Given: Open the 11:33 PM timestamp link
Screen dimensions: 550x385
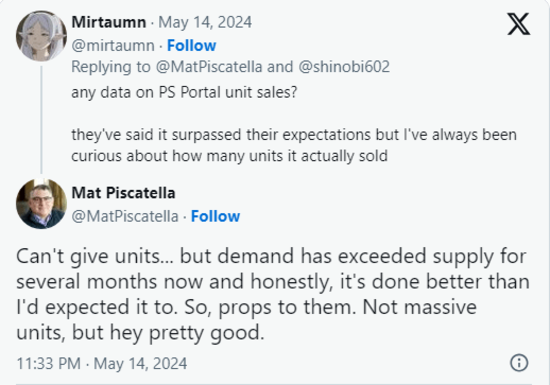Looking at the screenshot, I should pos(102,363).
